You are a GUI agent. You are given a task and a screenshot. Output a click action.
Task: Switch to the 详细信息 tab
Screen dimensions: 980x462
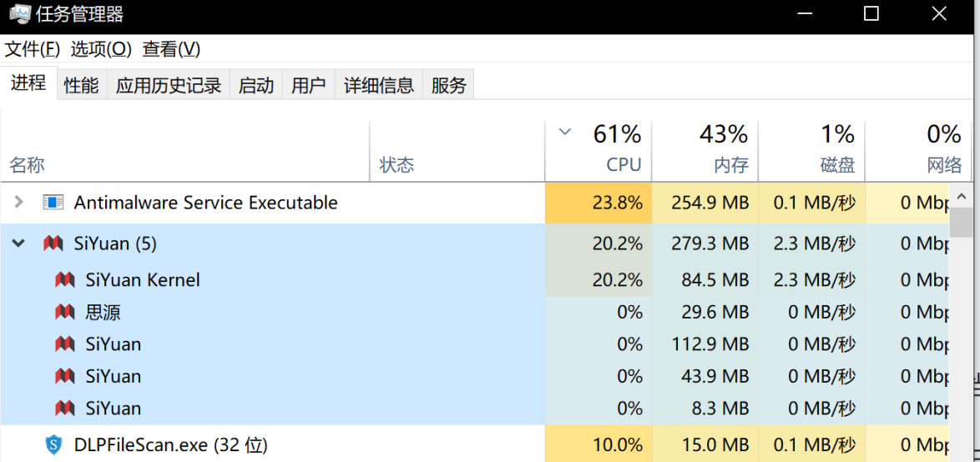(x=379, y=85)
